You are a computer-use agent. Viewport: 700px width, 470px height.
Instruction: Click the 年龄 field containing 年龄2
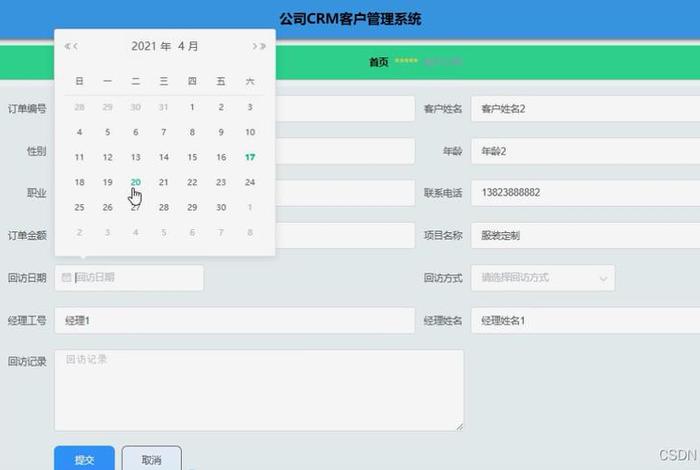[586, 151]
